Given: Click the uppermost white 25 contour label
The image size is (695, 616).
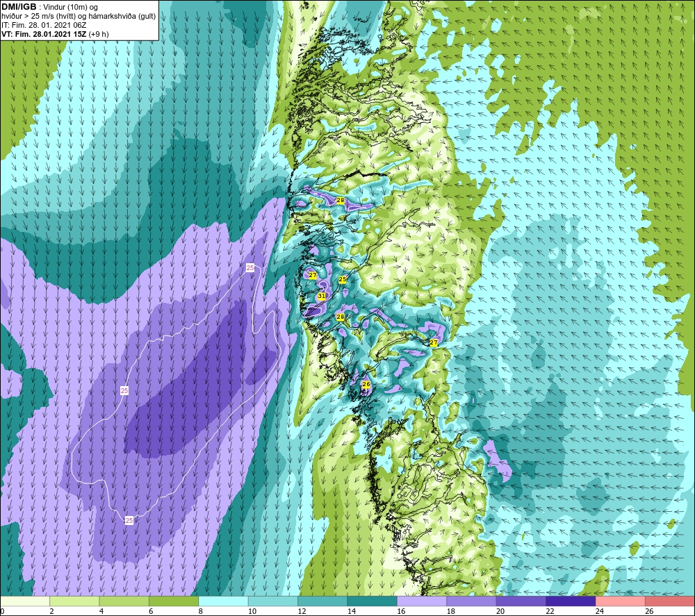Looking at the screenshot, I should 250,268.
